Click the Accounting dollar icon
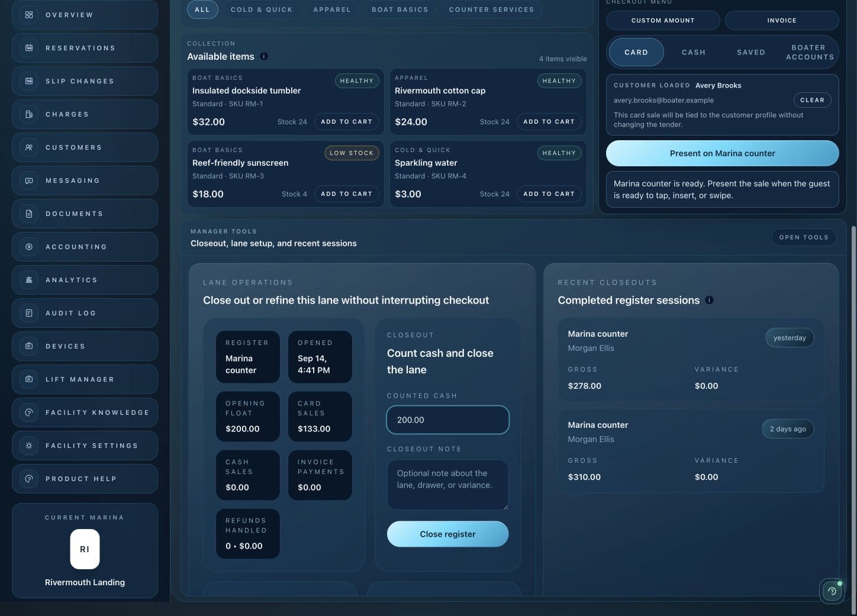 (28, 247)
